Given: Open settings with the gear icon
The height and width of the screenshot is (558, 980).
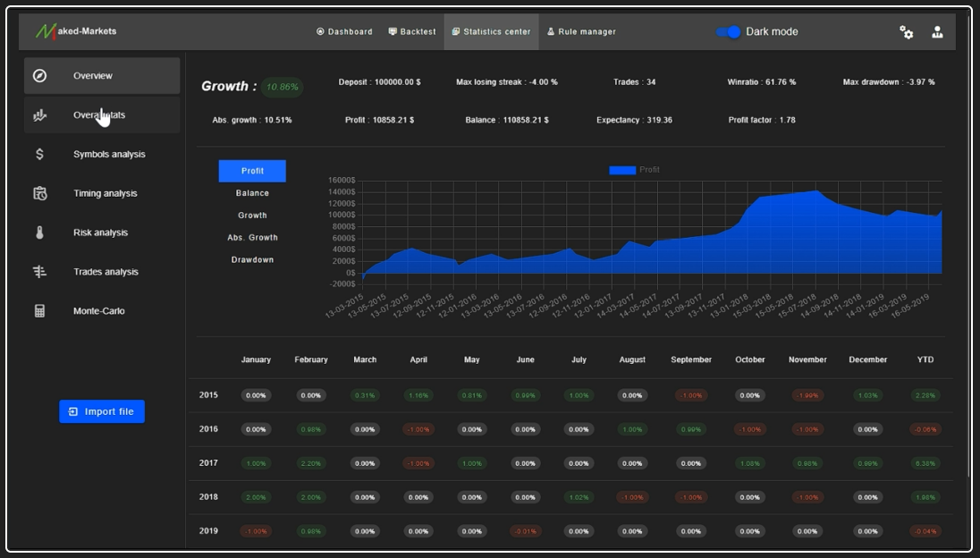Looking at the screenshot, I should click(x=907, y=31).
